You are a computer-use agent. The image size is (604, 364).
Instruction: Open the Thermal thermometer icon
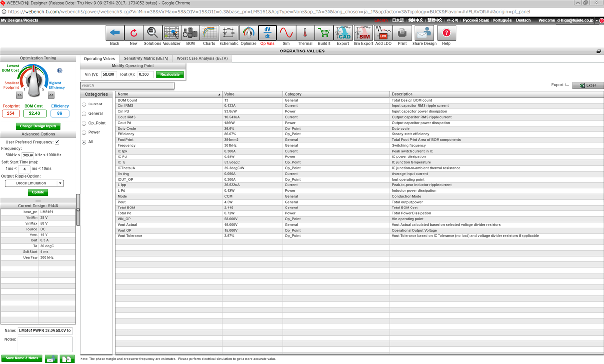click(305, 33)
